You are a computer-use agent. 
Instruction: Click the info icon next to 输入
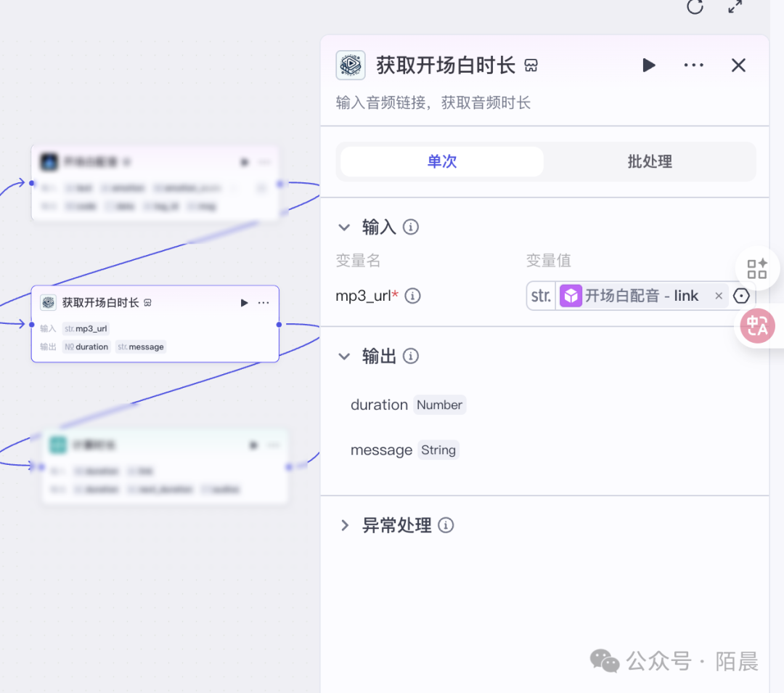[411, 227]
